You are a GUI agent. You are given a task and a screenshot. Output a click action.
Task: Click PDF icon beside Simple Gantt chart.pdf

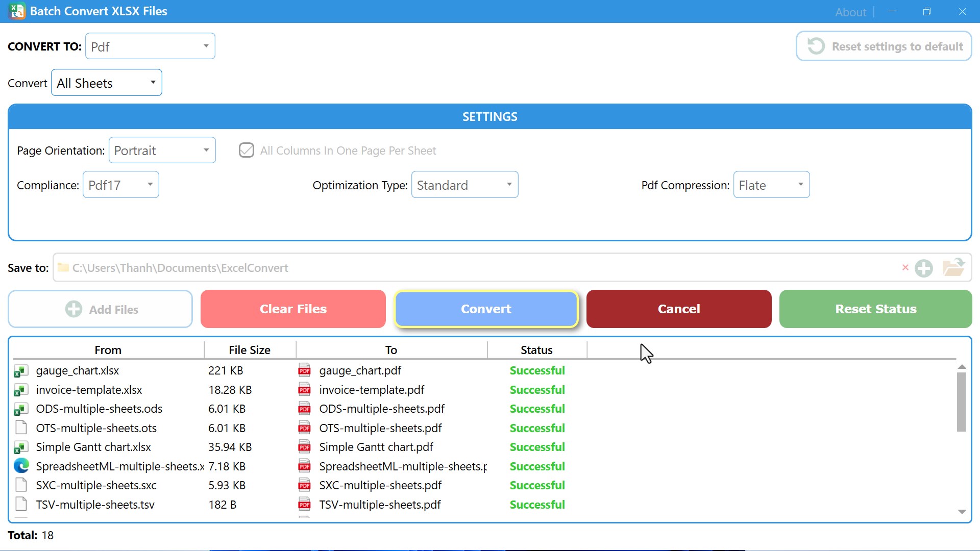point(305,447)
